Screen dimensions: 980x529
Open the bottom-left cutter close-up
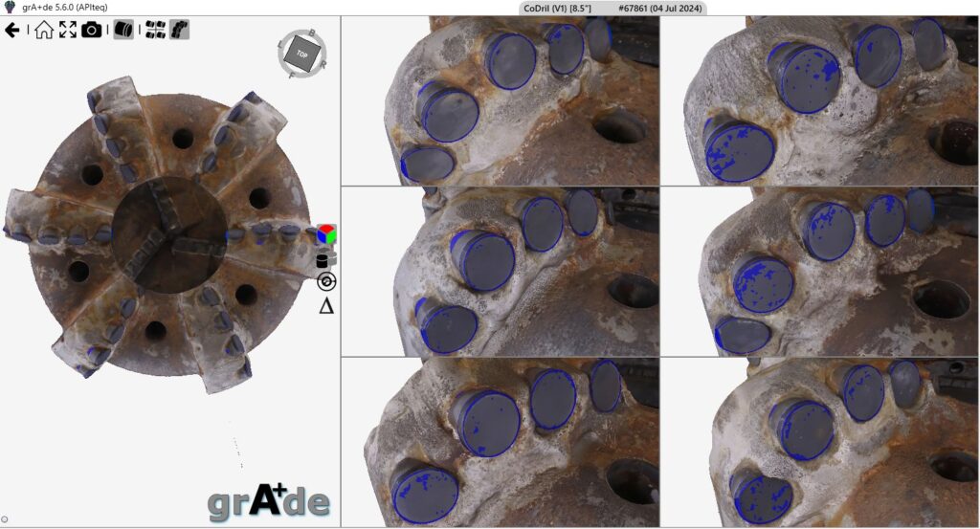pyautogui.click(x=500, y=442)
